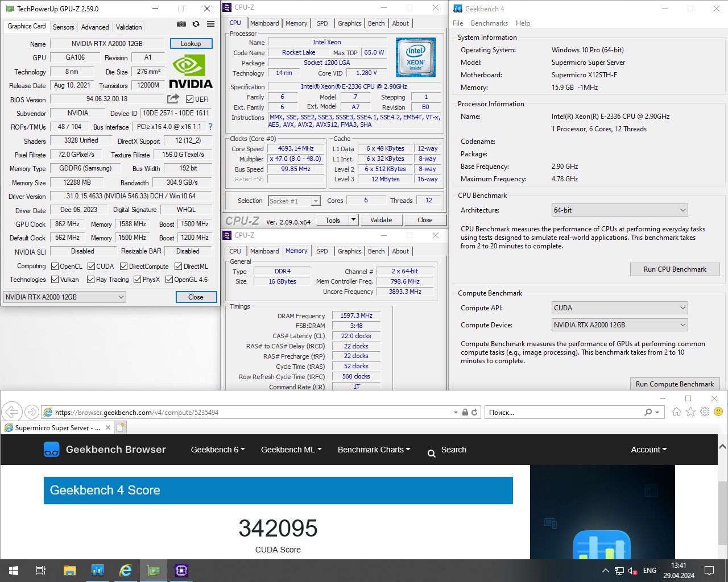Open the GPU-Z hamburger menu

[x=210, y=24]
